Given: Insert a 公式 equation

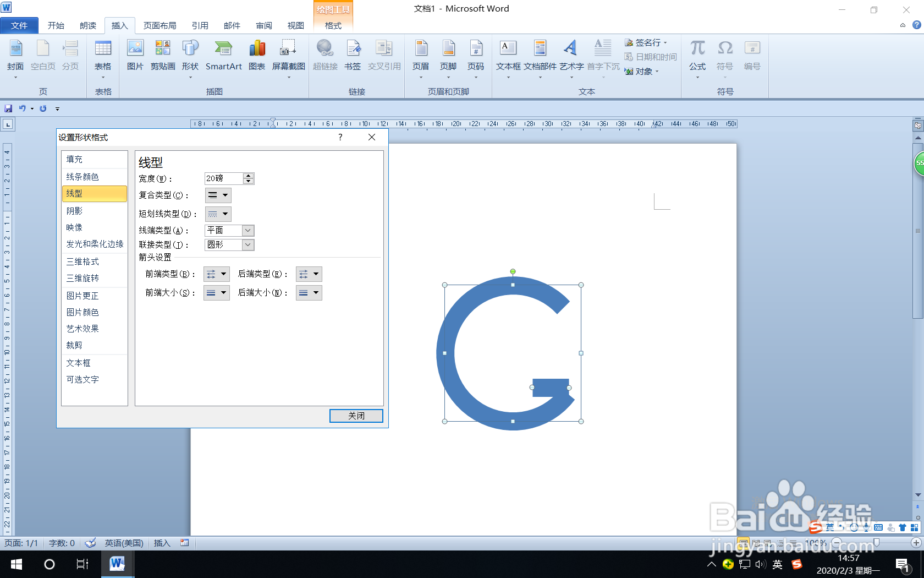Looking at the screenshot, I should pos(697,57).
